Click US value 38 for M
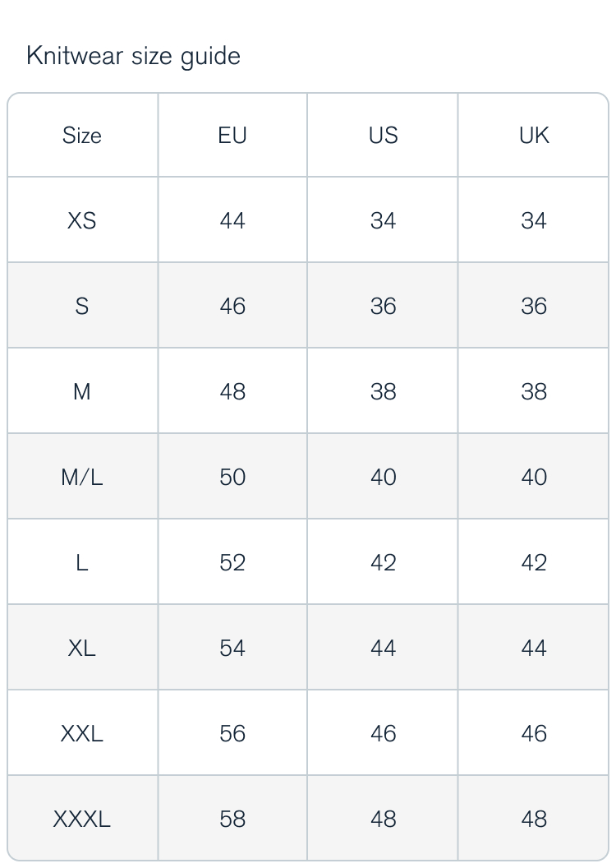616x868 pixels. click(384, 392)
